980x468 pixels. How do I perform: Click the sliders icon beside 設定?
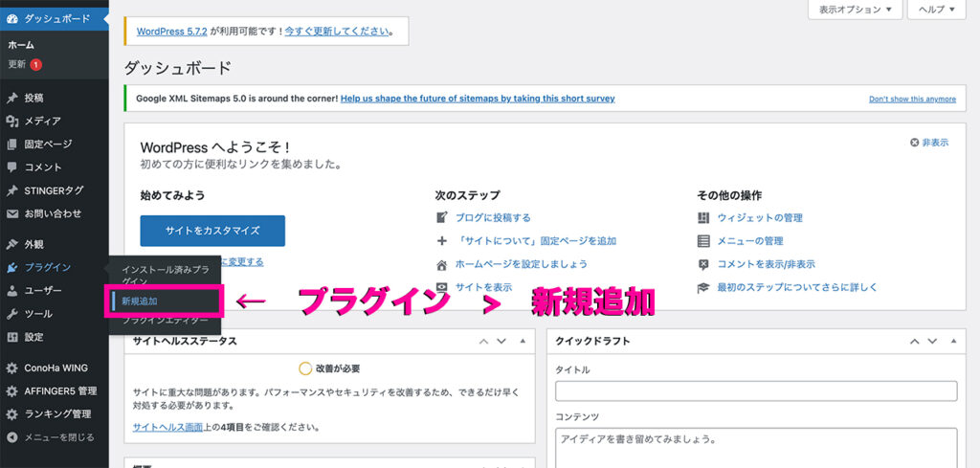tap(11, 337)
